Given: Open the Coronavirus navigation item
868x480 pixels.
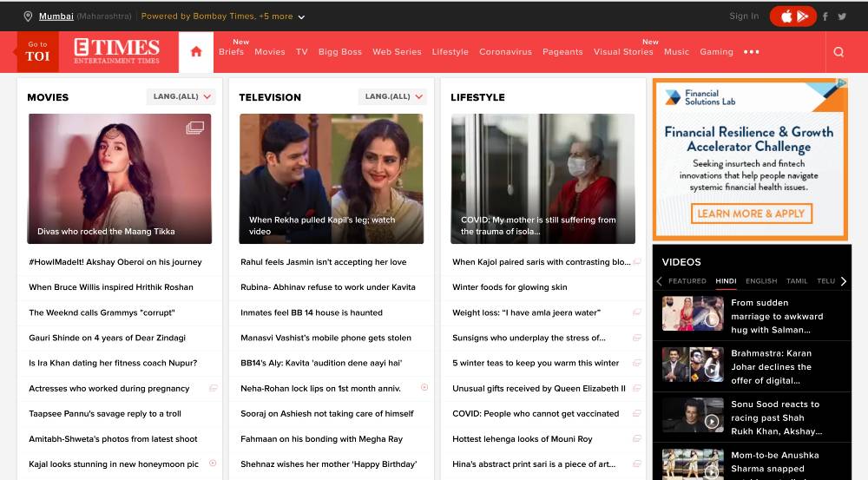Looking at the screenshot, I should click(505, 51).
